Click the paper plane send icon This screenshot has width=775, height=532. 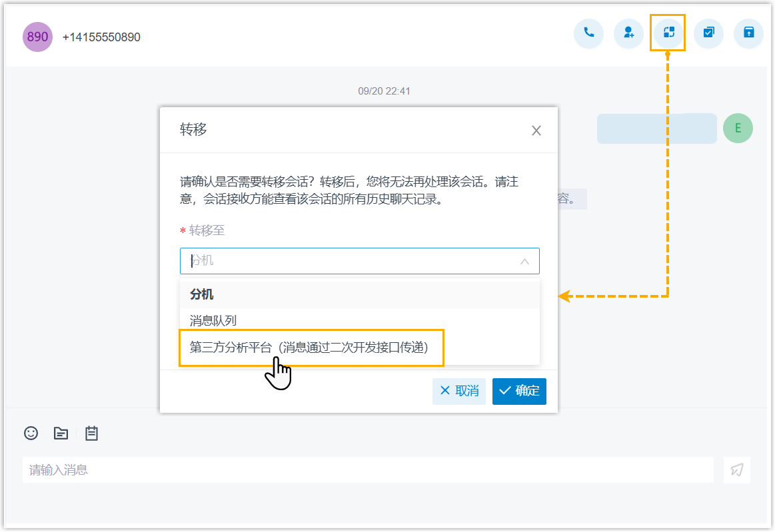pos(736,469)
